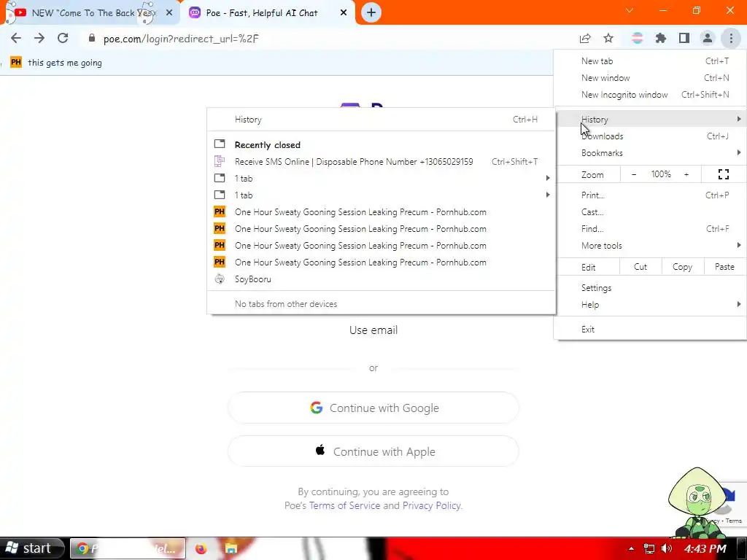Click the taskbar clock 4:43 PM
The image size is (747, 560).
coord(705,548)
